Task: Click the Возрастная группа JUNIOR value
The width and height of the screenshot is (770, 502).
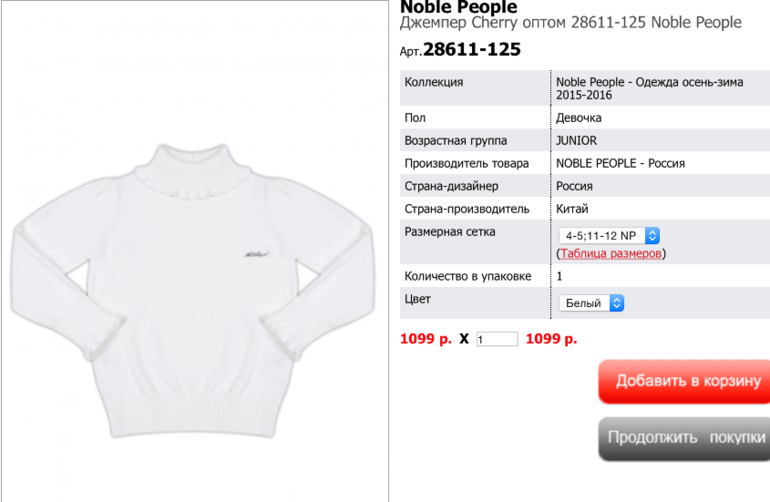Action: (x=577, y=141)
